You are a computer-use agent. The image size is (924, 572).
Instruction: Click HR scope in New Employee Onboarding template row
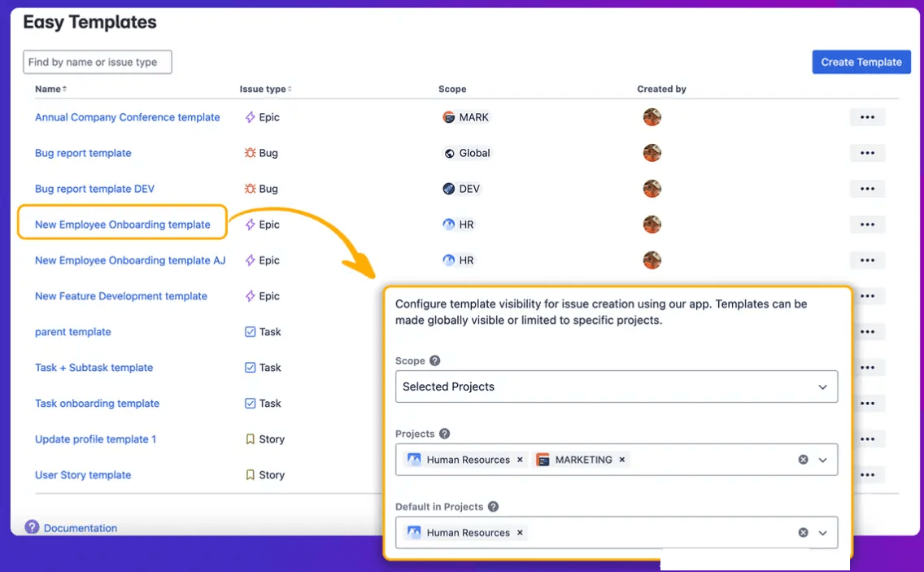[458, 225]
